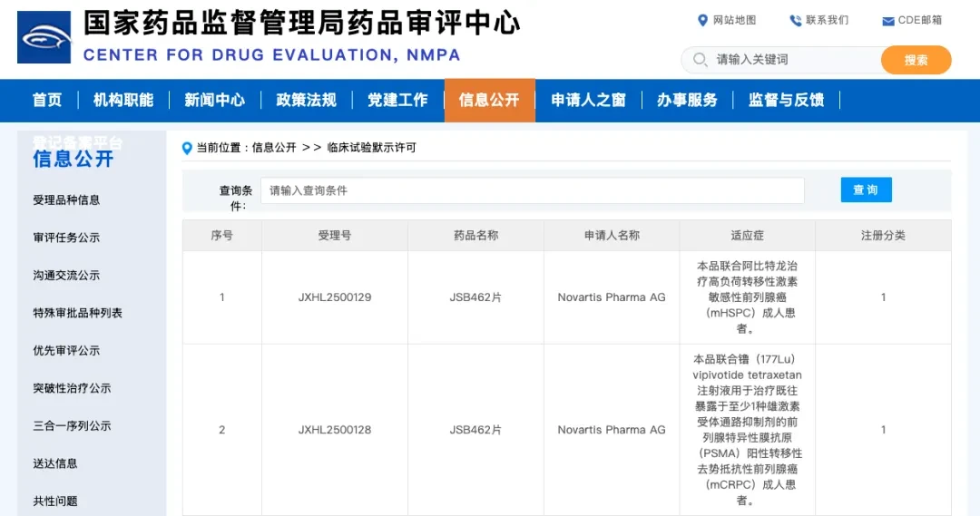
Task: Click the blue 查询 button
Action: [x=866, y=190]
